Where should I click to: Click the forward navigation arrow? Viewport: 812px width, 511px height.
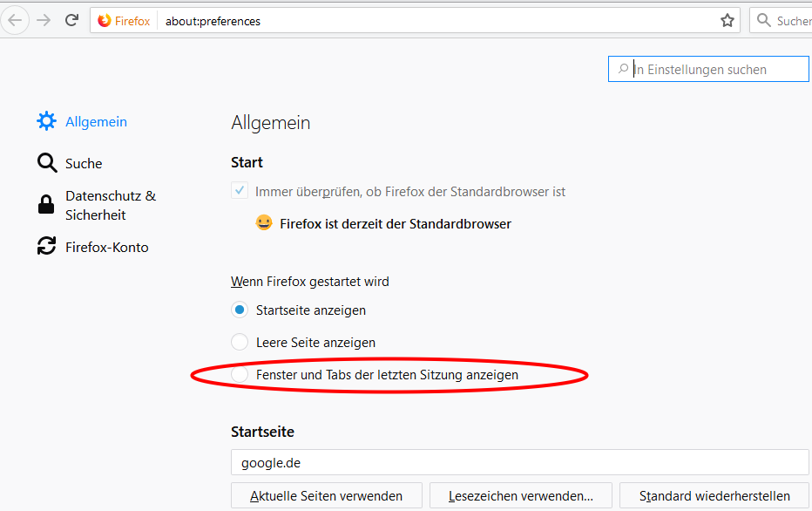pos(44,20)
